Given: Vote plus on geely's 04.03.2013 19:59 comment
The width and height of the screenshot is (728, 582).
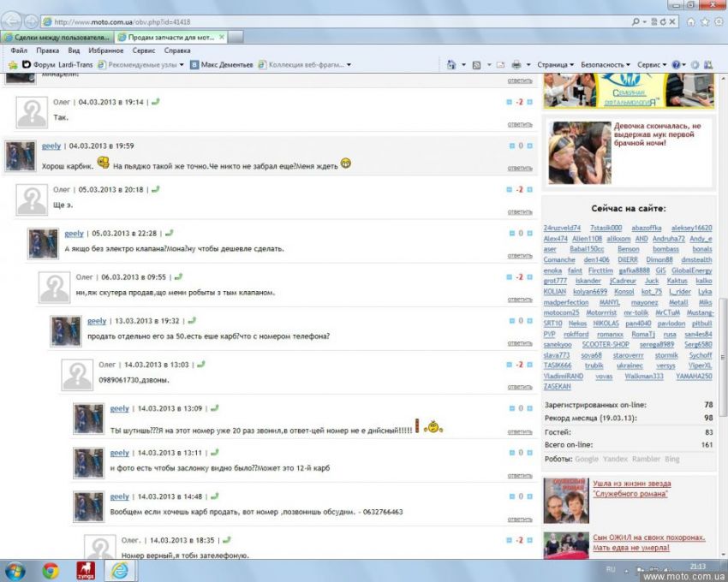Looking at the screenshot, I should 530,145.
